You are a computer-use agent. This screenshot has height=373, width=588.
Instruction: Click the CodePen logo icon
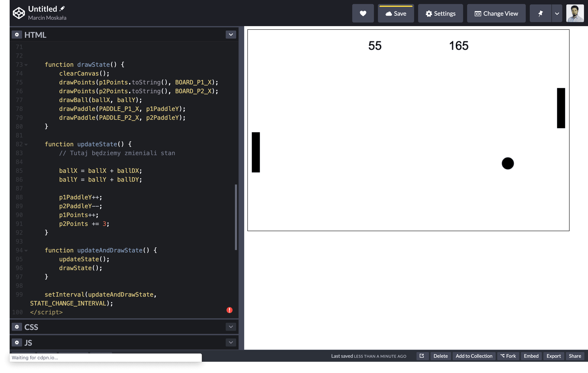click(x=18, y=13)
